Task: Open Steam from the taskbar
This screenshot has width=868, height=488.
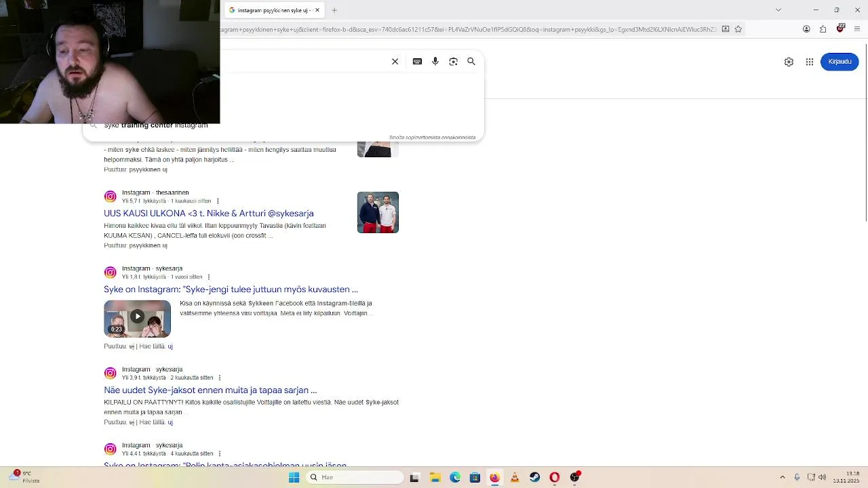Action: click(x=534, y=477)
